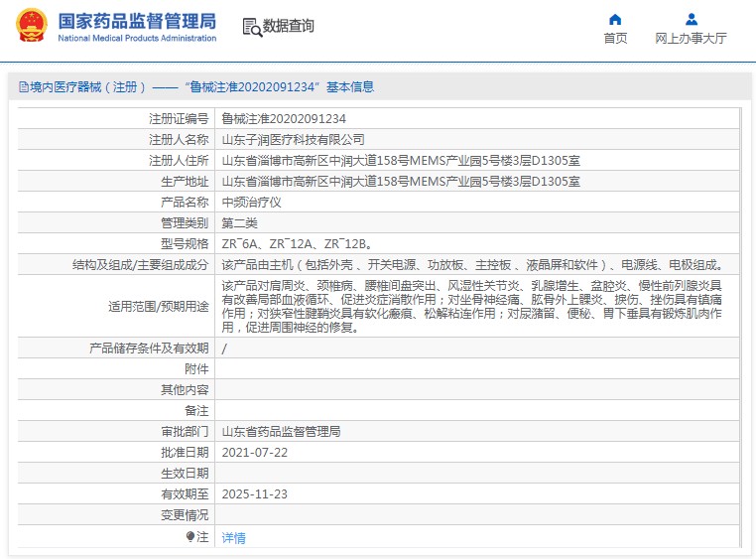The height and width of the screenshot is (559, 756).
Task: Open 网上办事大厅 service hall link
Action: 691,38
